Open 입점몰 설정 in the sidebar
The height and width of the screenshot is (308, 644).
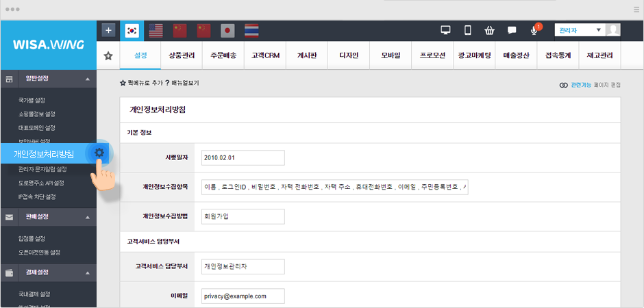(32, 239)
